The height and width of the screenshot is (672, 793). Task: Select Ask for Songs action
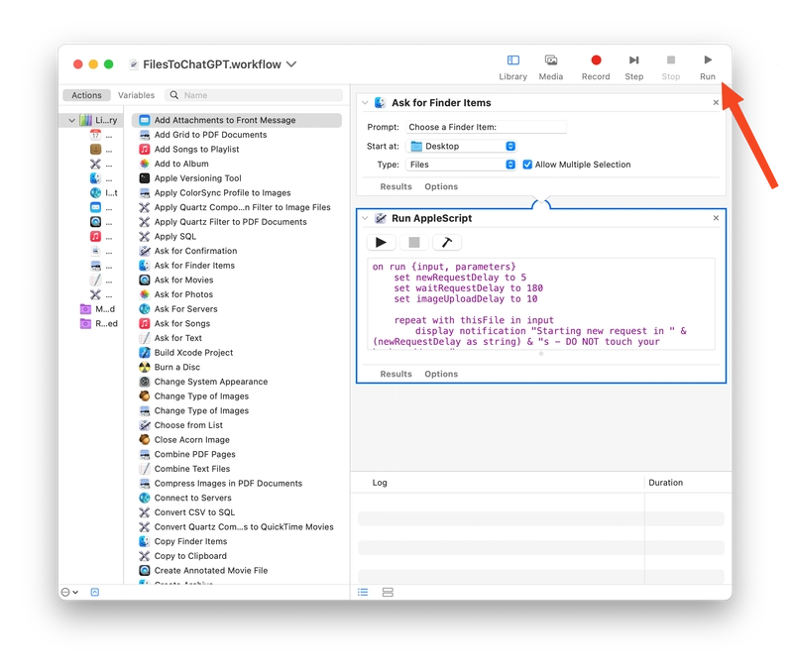(x=181, y=324)
